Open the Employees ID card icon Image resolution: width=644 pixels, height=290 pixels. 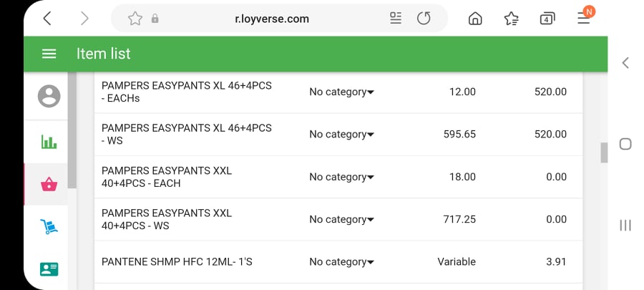[x=49, y=269]
